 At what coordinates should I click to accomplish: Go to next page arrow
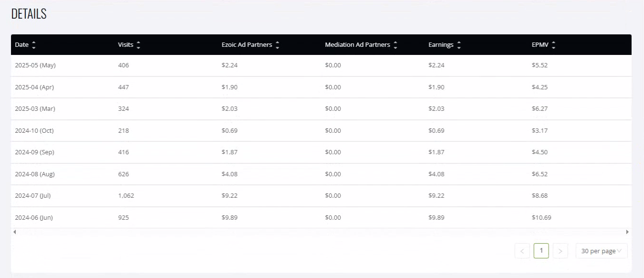(561, 251)
